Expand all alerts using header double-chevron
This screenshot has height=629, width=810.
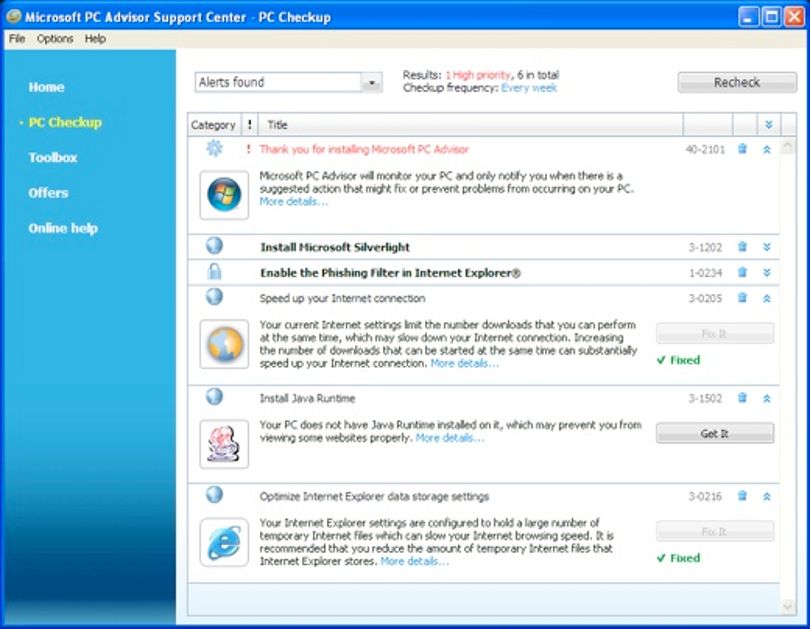click(769, 124)
